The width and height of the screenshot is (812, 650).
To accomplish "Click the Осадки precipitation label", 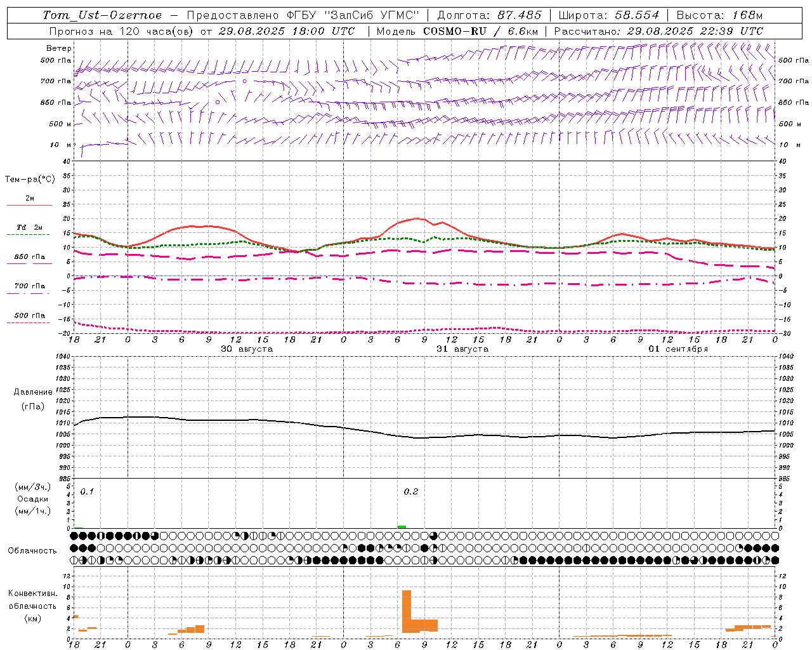I will click(33, 499).
